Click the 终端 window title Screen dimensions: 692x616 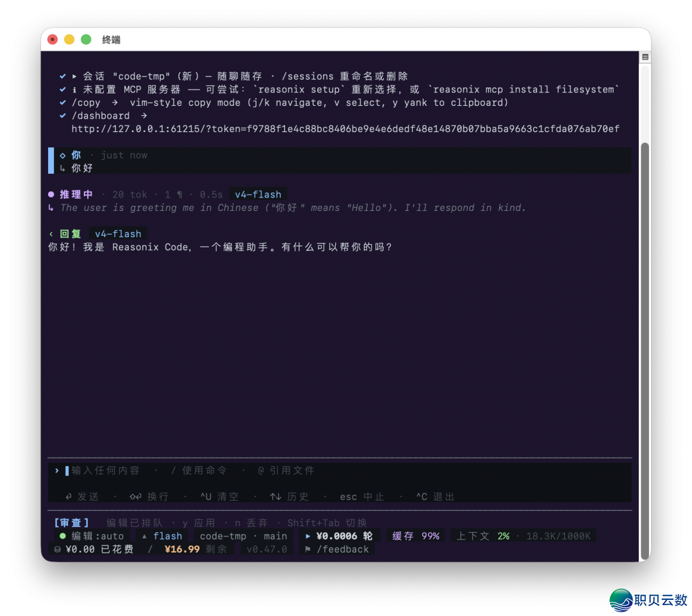111,40
